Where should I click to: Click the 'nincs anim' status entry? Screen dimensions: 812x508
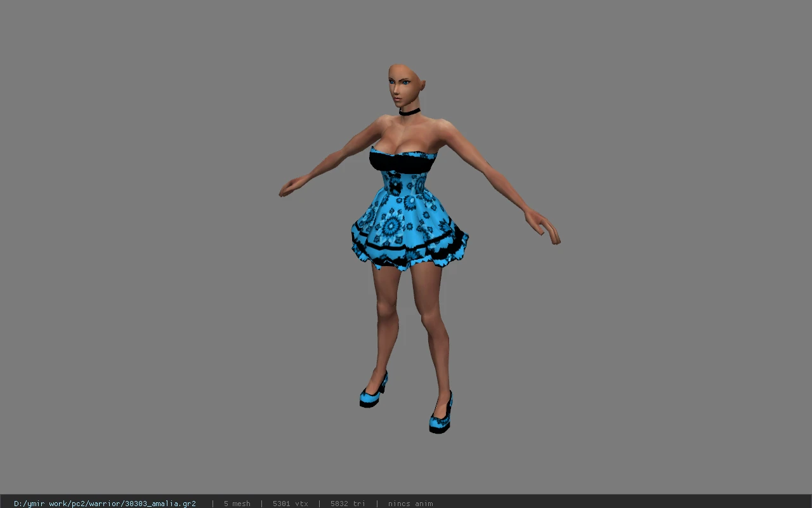coord(410,504)
